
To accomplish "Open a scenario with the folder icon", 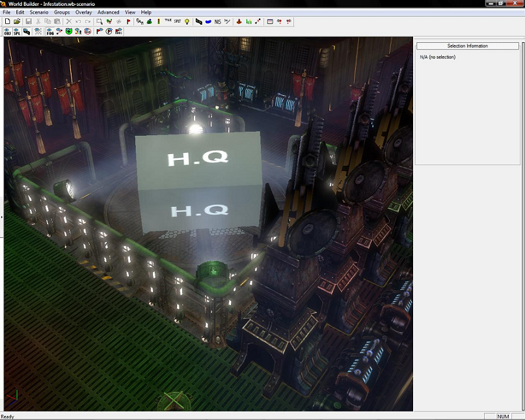I will (x=17, y=21).
